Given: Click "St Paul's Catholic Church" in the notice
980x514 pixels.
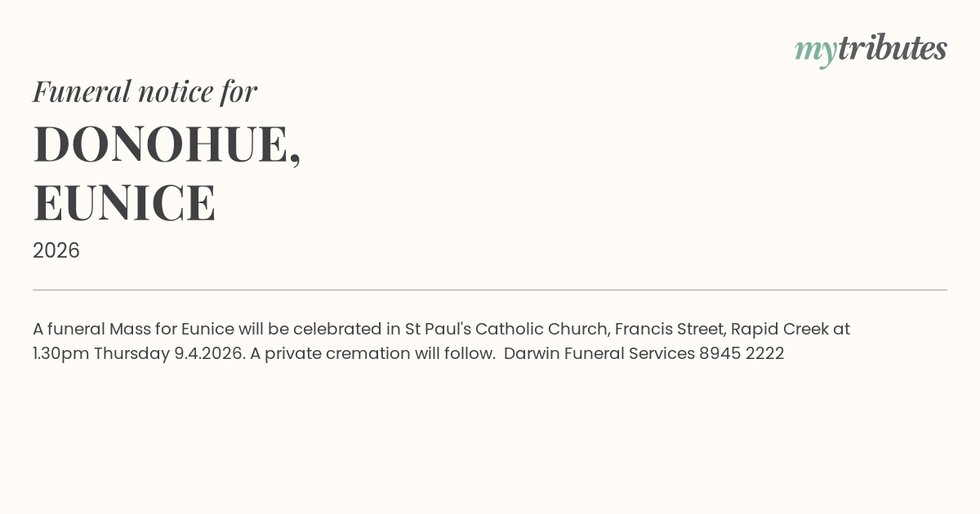Looking at the screenshot, I should [506, 329].
